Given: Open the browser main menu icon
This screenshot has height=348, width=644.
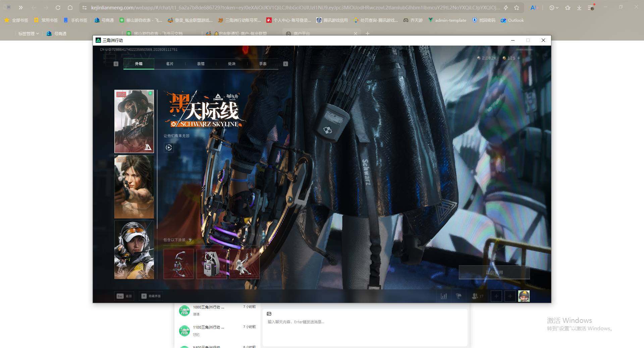Looking at the screenshot, I should click(x=591, y=7).
